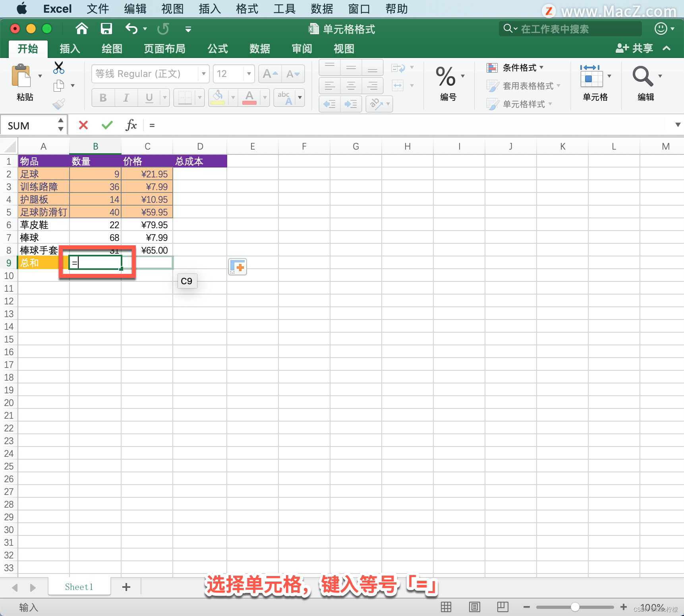Open the Help menu
The image size is (684, 616).
click(x=396, y=9)
